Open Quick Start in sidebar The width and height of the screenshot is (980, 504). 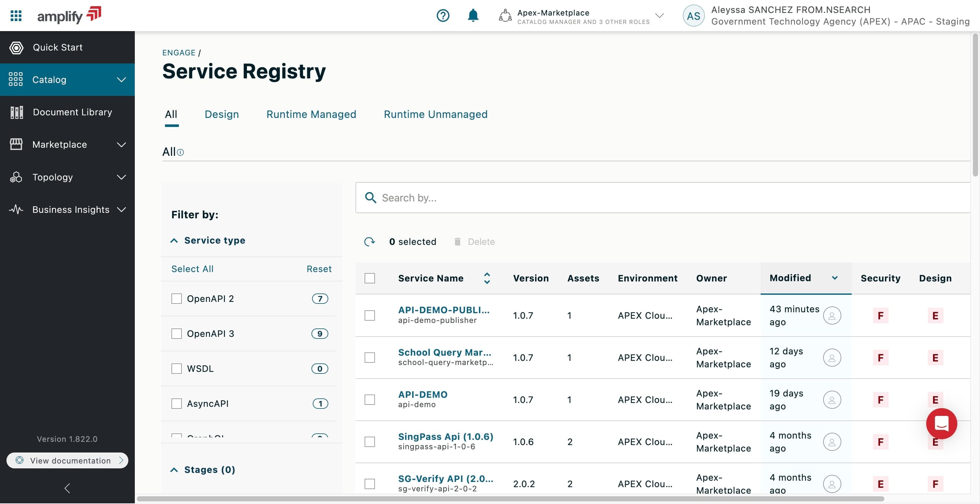[x=67, y=48]
